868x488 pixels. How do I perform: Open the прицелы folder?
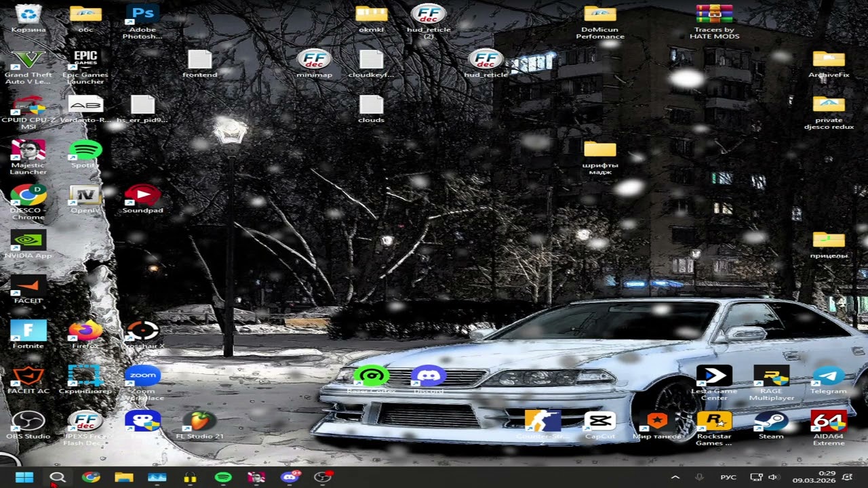[829, 244]
